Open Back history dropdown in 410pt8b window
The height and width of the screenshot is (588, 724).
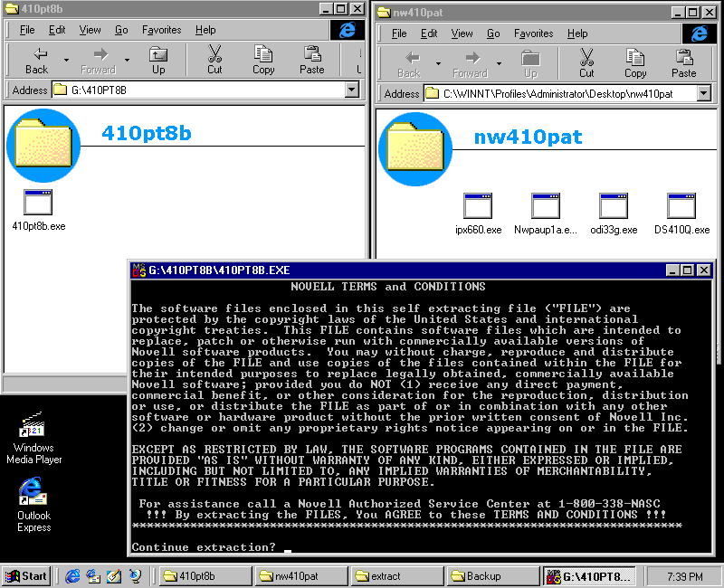click(66, 60)
